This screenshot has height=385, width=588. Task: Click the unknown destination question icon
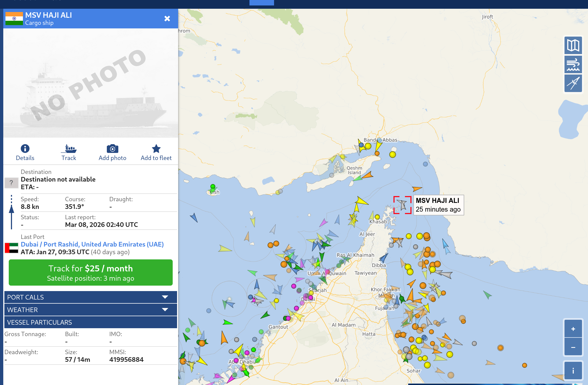[x=11, y=183]
